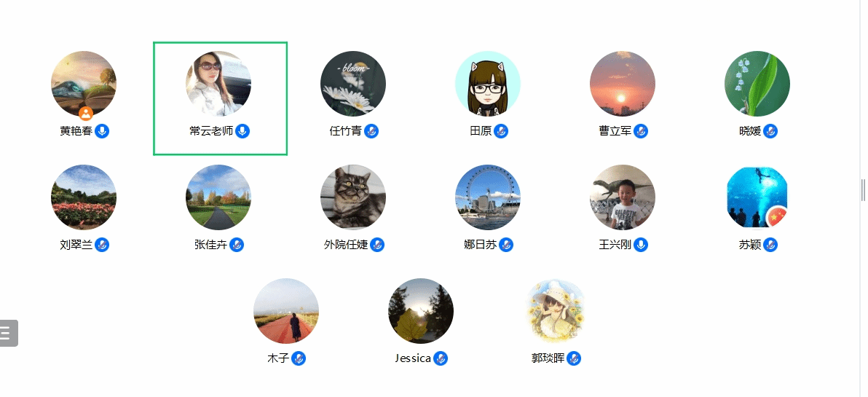Click the muted mic icon next to 晓媛
Image resolution: width=868 pixels, height=397 pixels.
pos(770,131)
